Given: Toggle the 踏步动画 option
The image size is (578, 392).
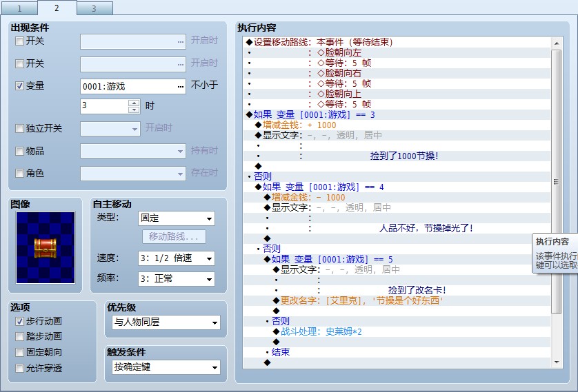Looking at the screenshot, I should coord(19,336).
